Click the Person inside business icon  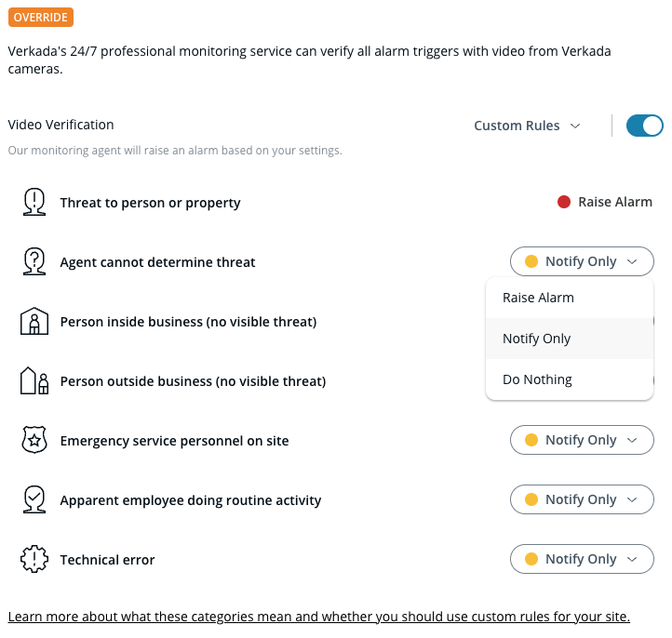coord(34,322)
